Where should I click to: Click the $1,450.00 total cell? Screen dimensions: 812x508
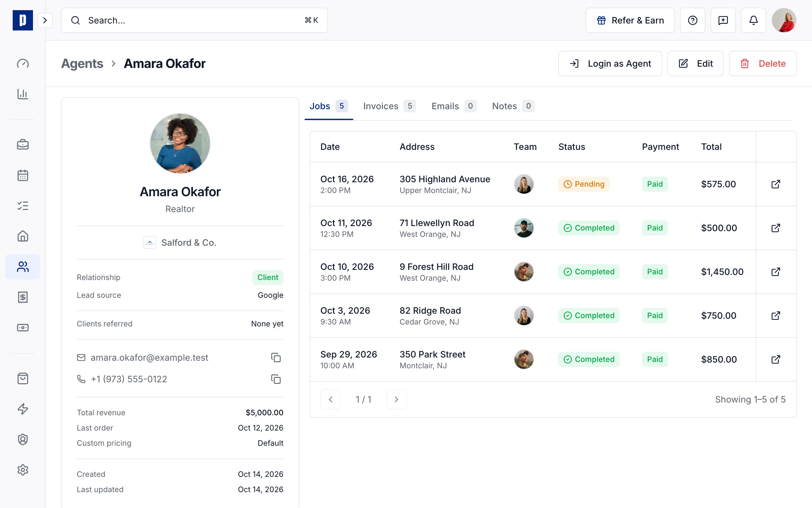coord(722,272)
